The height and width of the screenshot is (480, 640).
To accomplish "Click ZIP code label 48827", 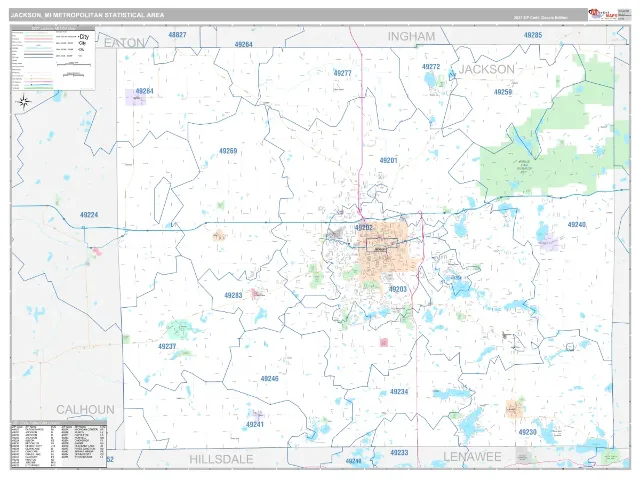I will [x=178, y=35].
